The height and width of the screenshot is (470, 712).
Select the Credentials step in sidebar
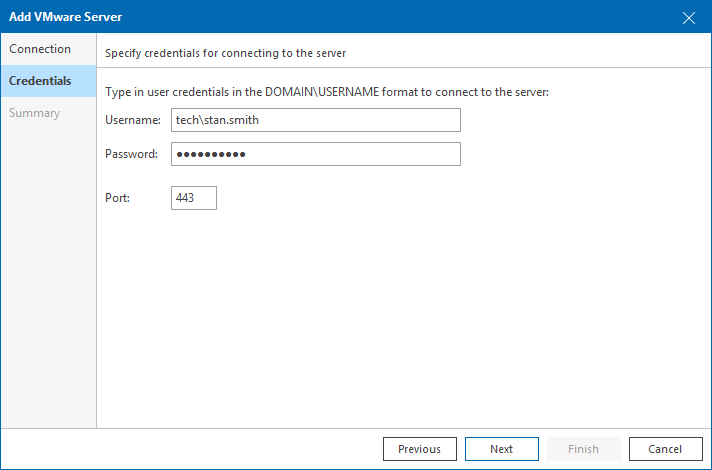(41, 81)
